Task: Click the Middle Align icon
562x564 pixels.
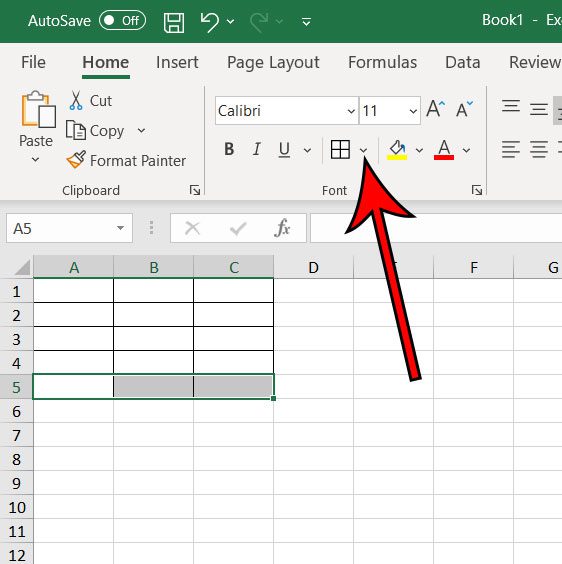Action: pos(539,109)
